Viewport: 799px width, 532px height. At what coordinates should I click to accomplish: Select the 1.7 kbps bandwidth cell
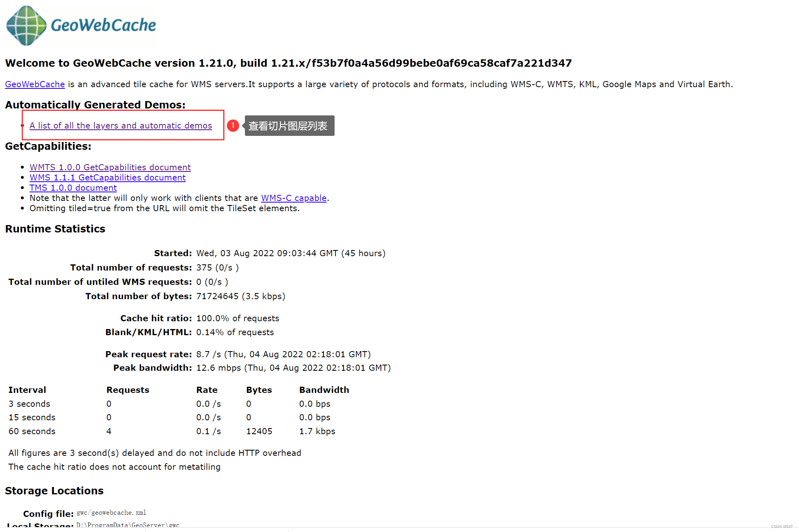coord(317,431)
